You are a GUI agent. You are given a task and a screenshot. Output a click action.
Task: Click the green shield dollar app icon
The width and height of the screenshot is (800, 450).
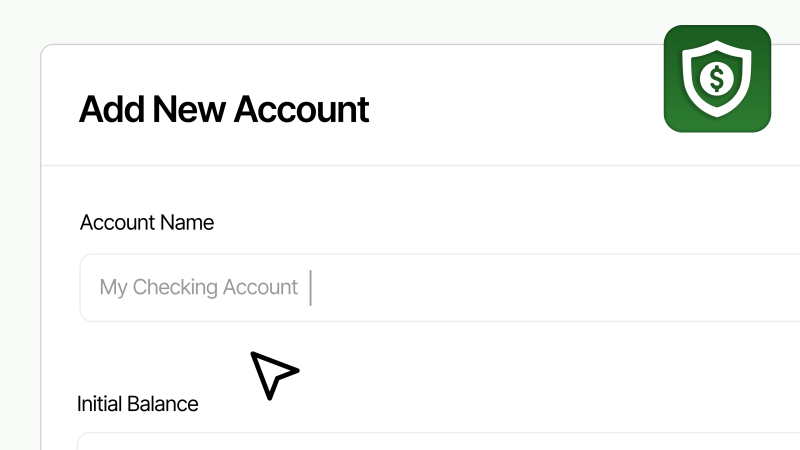pyautogui.click(x=717, y=78)
